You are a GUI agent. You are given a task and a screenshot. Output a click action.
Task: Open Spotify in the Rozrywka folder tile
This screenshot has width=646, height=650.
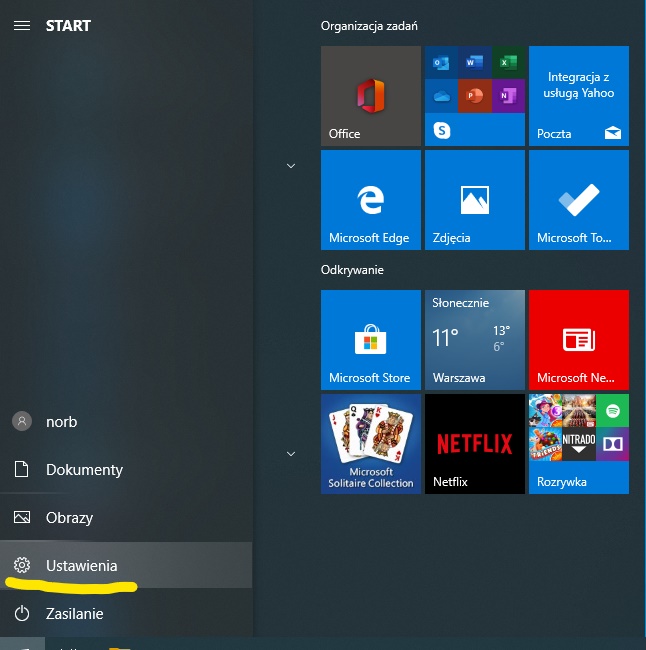tap(612, 411)
